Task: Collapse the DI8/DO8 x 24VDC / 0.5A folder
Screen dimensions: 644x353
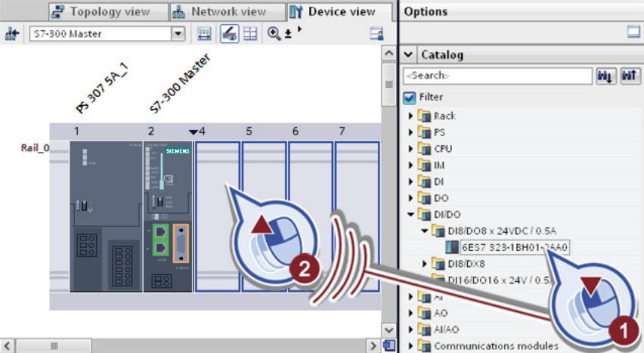Action: [425, 231]
